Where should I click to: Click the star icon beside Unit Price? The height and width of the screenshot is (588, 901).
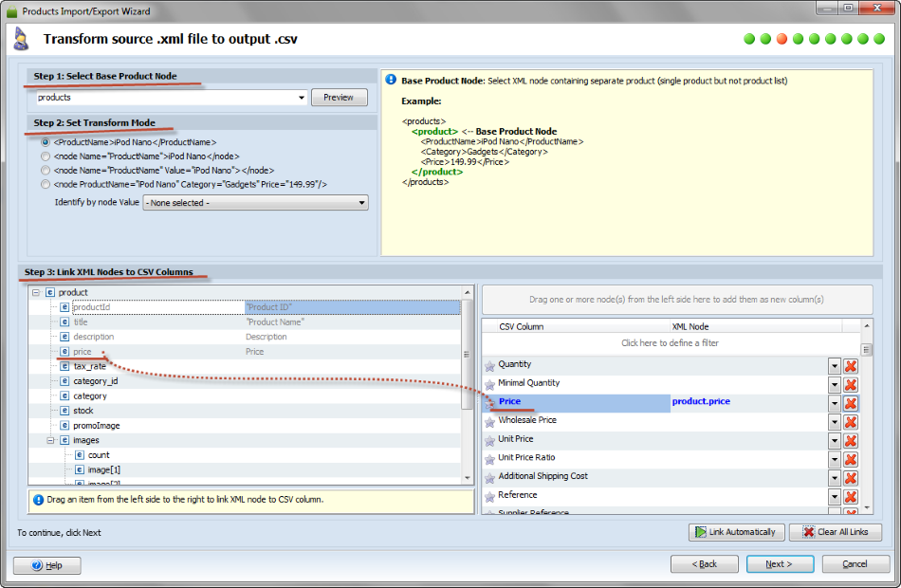click(x=489, y=441)
